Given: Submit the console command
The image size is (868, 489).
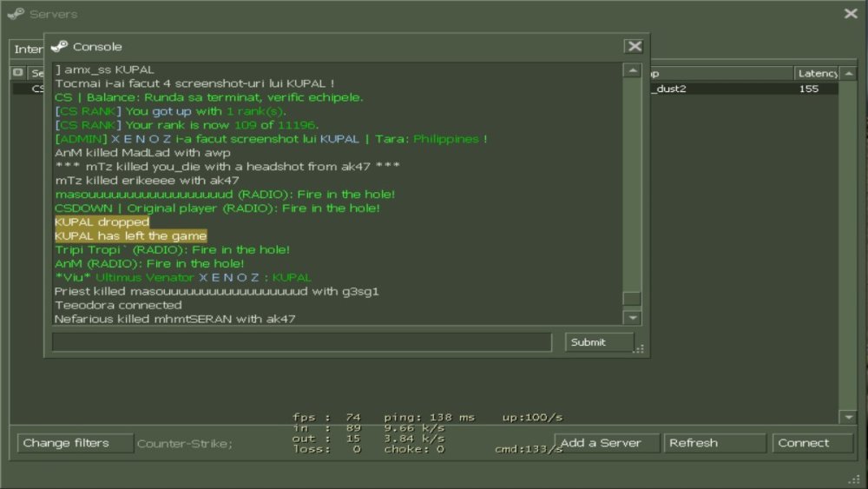Looking at the screenshot, I should tap(599, 342).
